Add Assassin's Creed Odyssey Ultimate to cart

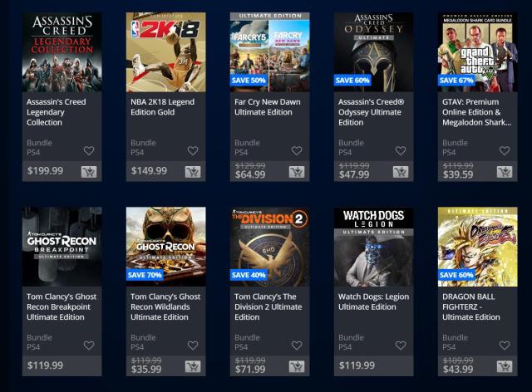(401, 172)
